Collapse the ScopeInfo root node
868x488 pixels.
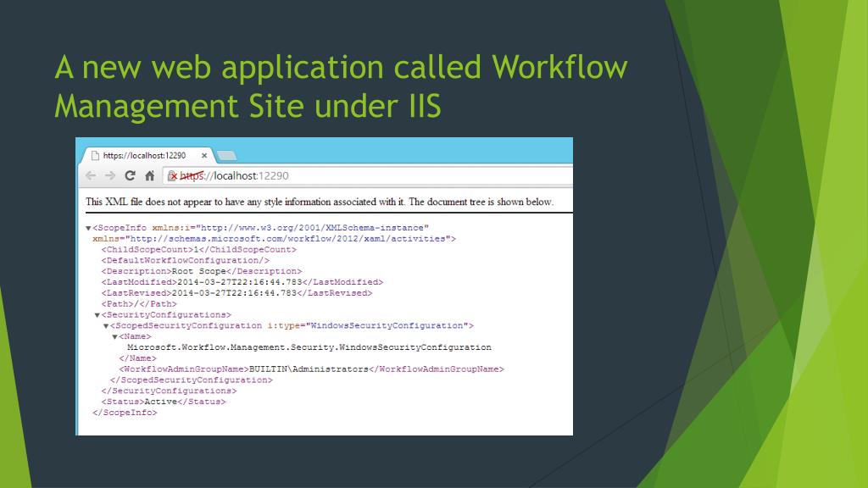pyautogui.click(x=88, y=228)
